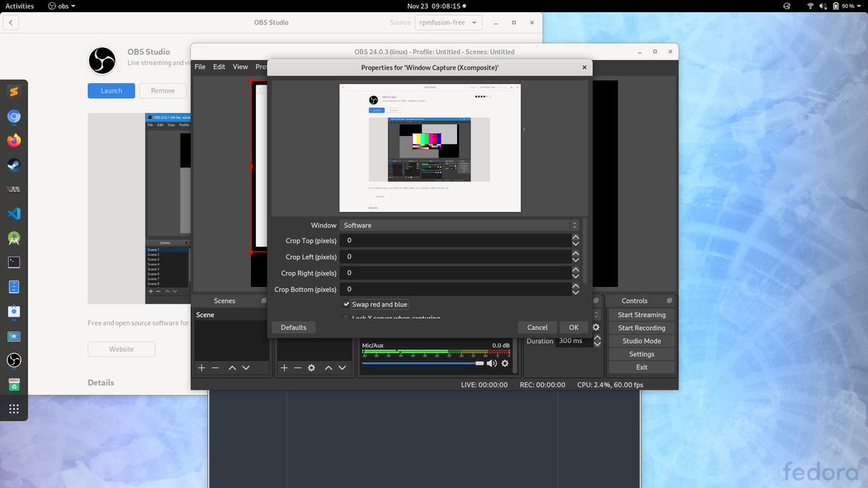The width and height of the screenshot is (868, 488).
Task: Open the system menu next to battery
Action: 859,6
